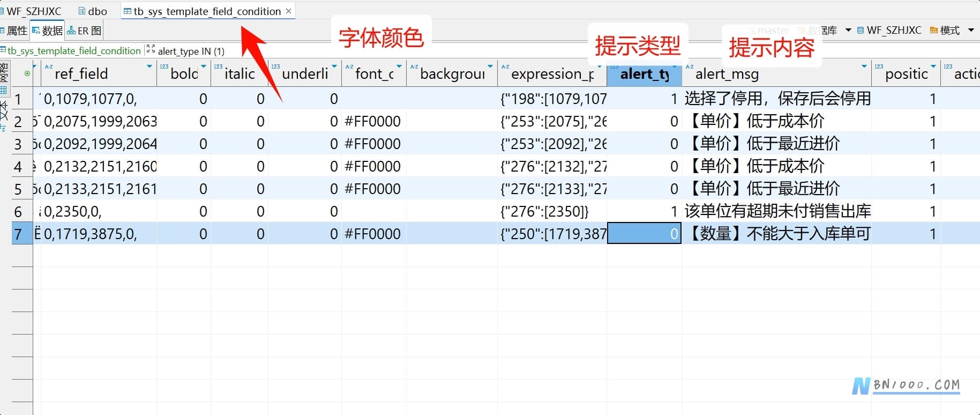The height and width of the screenshot is (415, 980).
Task: Click the ER 图 diagram icon
Action: 71,31
